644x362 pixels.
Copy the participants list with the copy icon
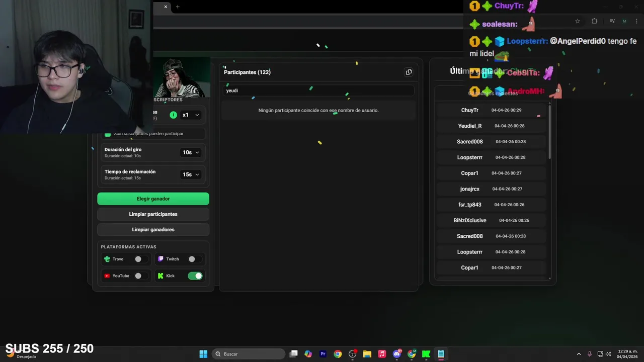point(409,72)
